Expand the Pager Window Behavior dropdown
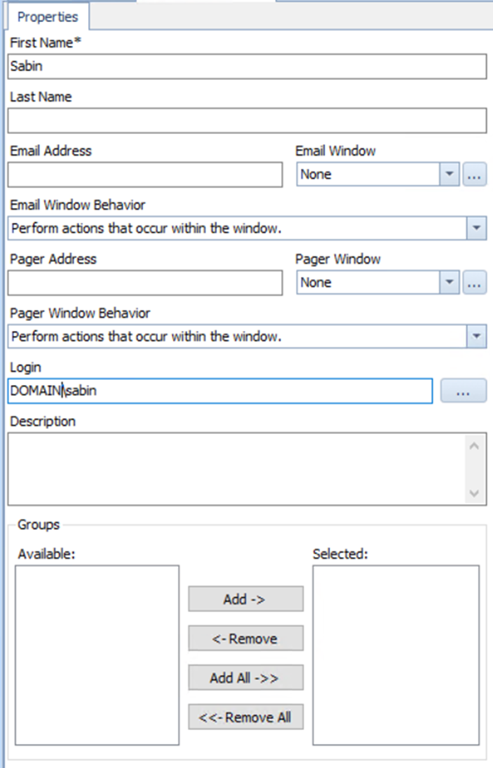This screenshot has height=768, width=493. [476, 336]
